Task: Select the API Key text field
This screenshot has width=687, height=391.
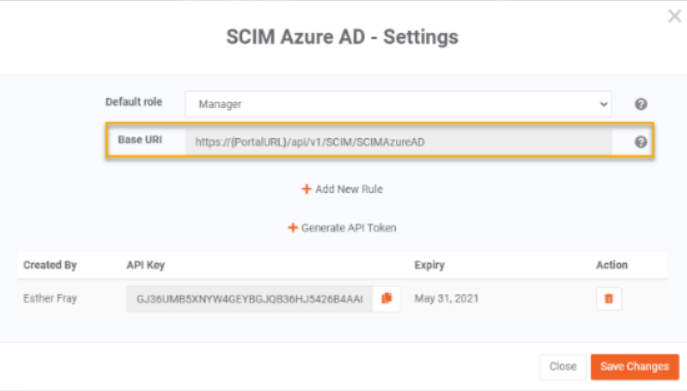Action: click(x=249, y=299)
